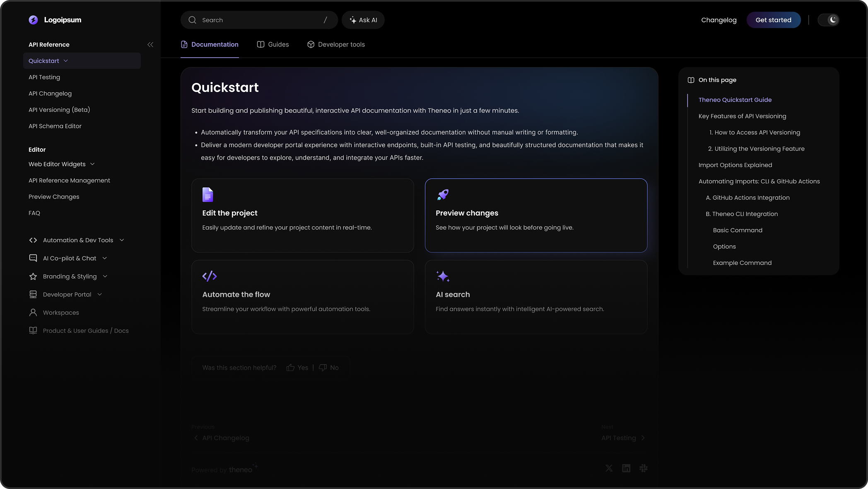Click the thumbs-down No icon

tap(323, 368)
